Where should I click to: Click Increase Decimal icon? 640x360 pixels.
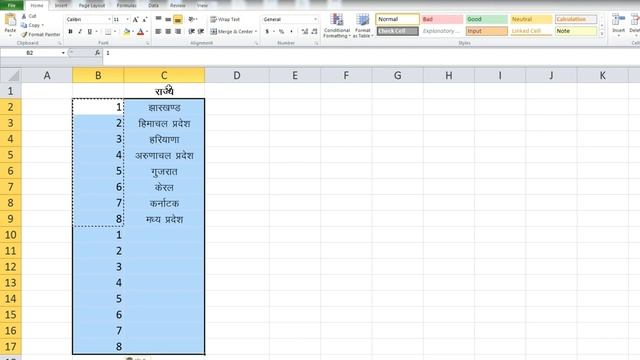[304, 31]
